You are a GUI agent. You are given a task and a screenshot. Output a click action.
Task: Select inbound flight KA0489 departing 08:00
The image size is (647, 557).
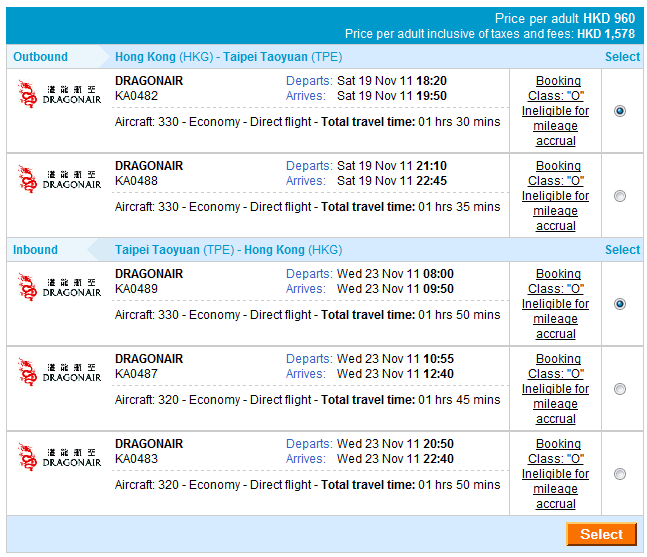tap(620, 304)
